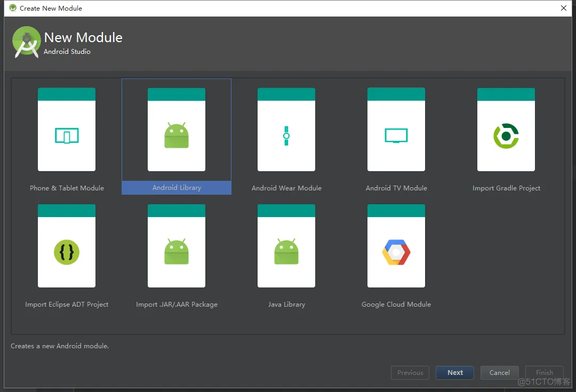Cancel the new module wizard

point(500,372)
